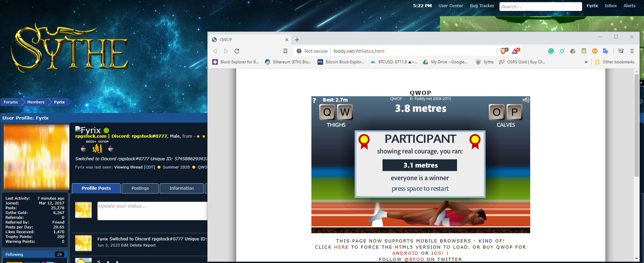Click the O calf key in game
This screenshot has width=644, height=263.
(x=497, y=112)
